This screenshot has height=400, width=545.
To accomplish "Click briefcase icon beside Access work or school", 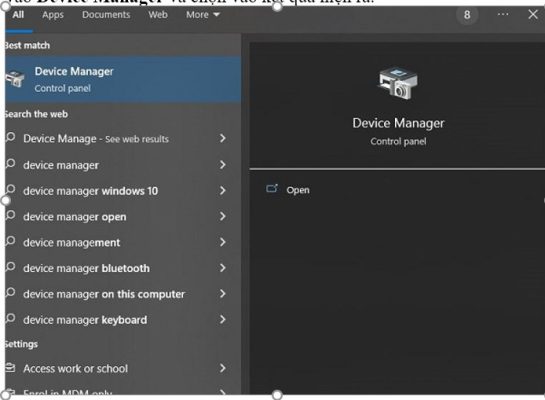I will tap(10, 368).
